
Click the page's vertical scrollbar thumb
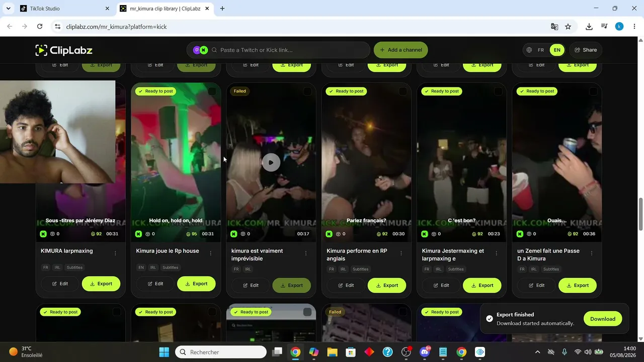pos(640,214)
